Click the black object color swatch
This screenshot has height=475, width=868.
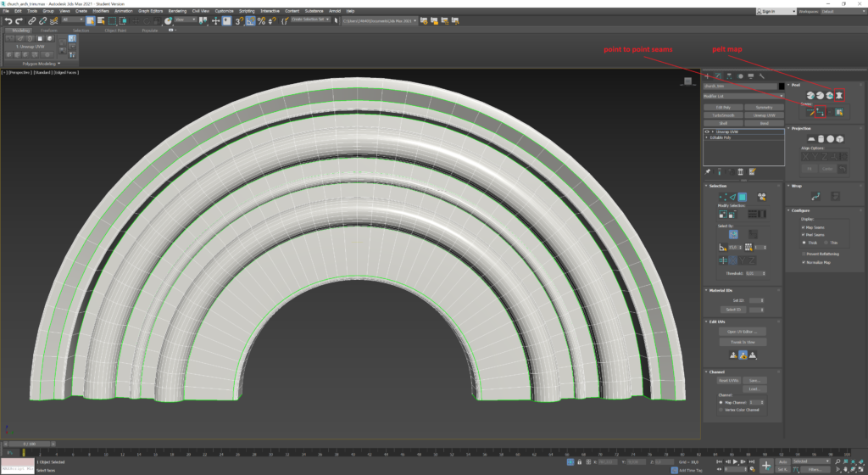781,86
